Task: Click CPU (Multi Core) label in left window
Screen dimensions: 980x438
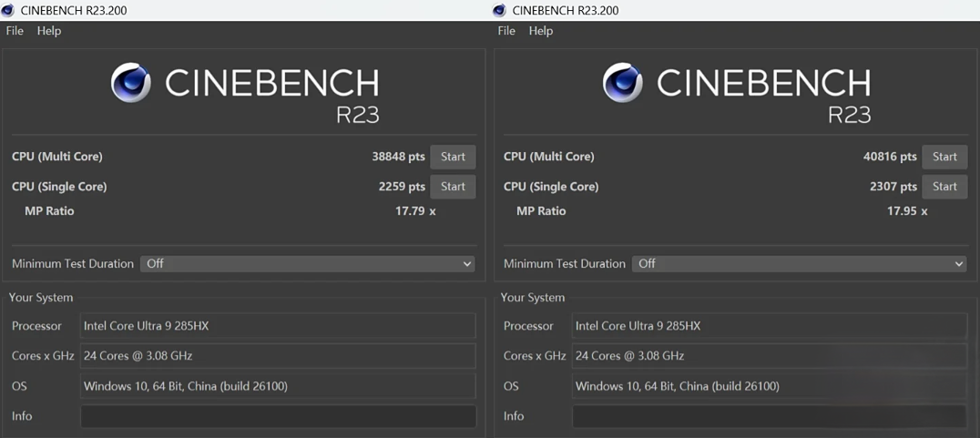Action: click(x=56, y=157)
